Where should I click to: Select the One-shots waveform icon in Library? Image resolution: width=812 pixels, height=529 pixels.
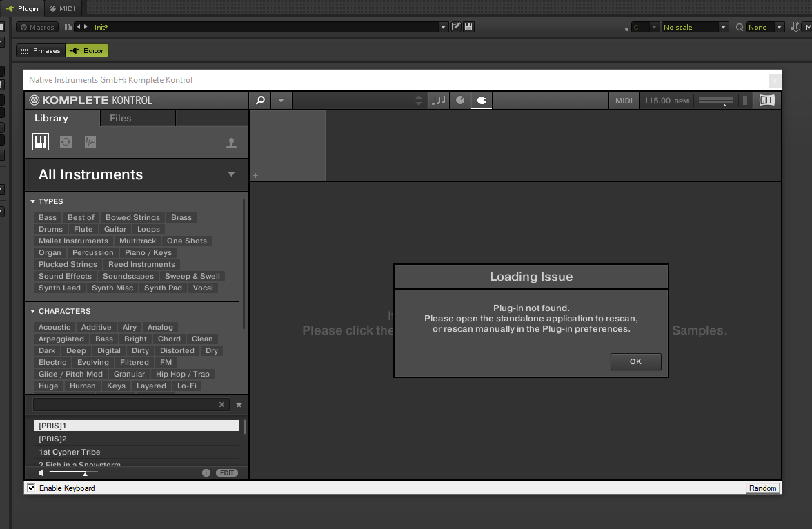90,142
